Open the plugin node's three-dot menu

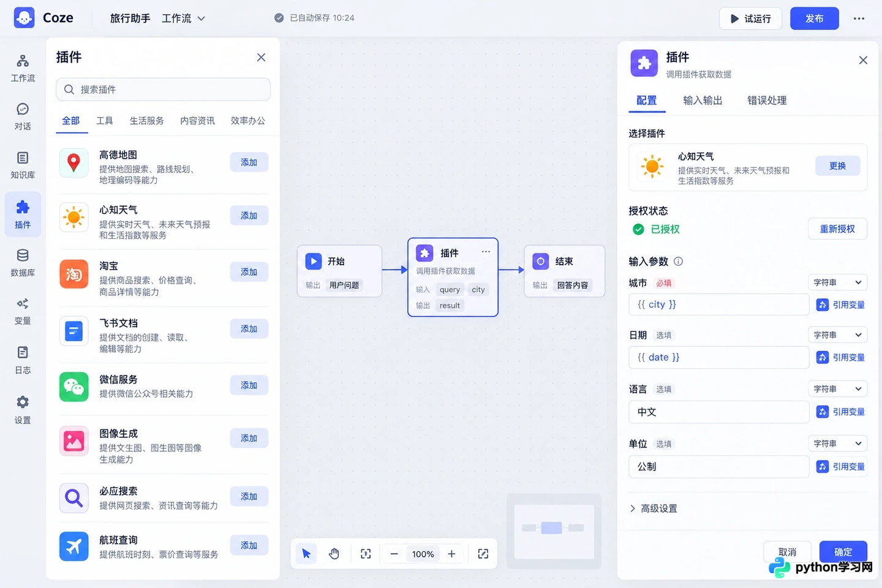tap(486, 252)
